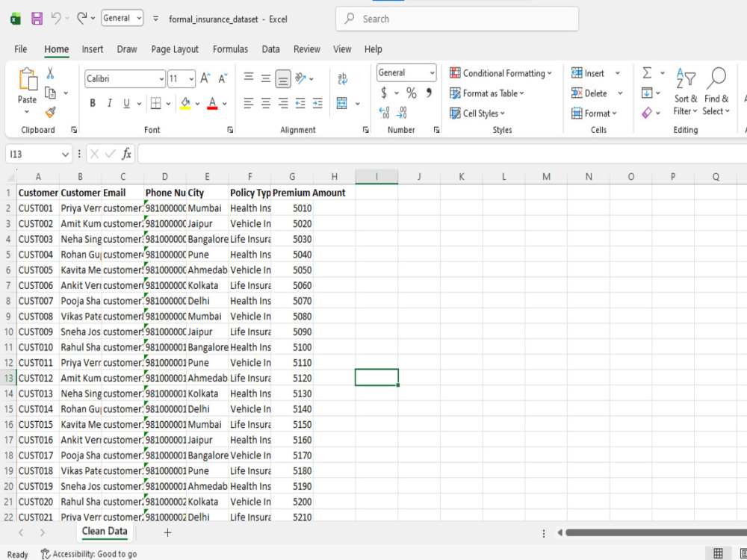
Task: Select the Clean Data sheet tab
Action: pyautogui.click(x=105, y=532)
